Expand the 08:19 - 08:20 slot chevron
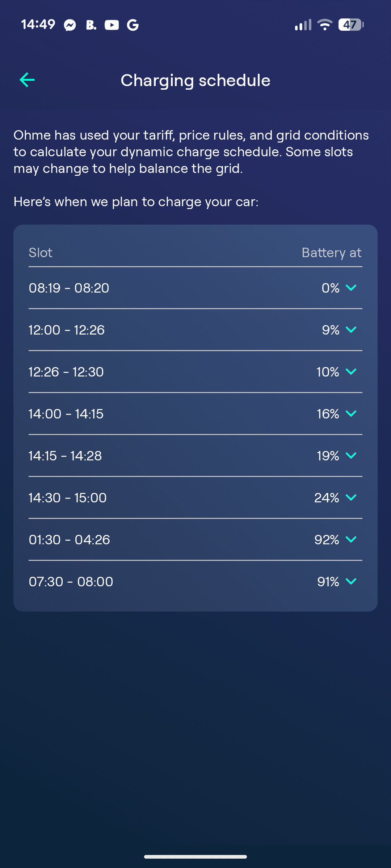This screenshot has height=868, width=391. 351,288
